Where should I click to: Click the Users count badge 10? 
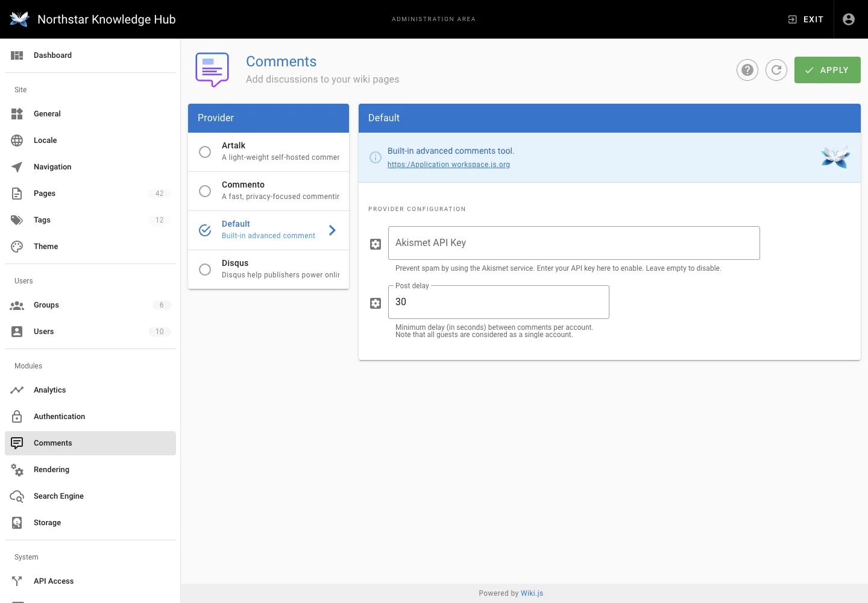pyautogui.click(x=160, y=332)
